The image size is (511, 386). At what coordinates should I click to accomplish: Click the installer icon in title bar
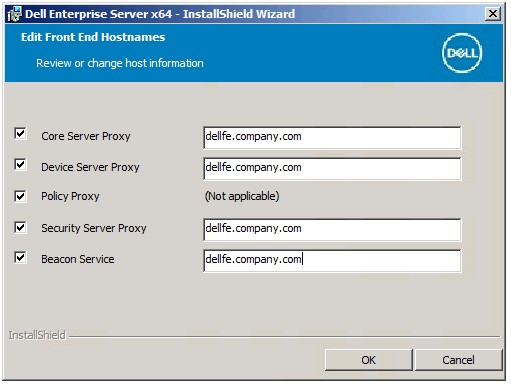(x=14, y=14)
